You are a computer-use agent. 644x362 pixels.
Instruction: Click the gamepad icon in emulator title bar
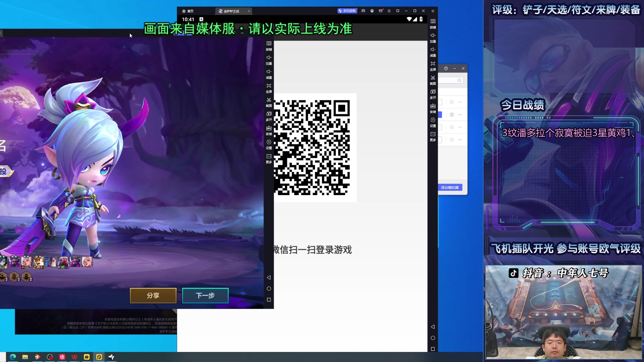363,11
